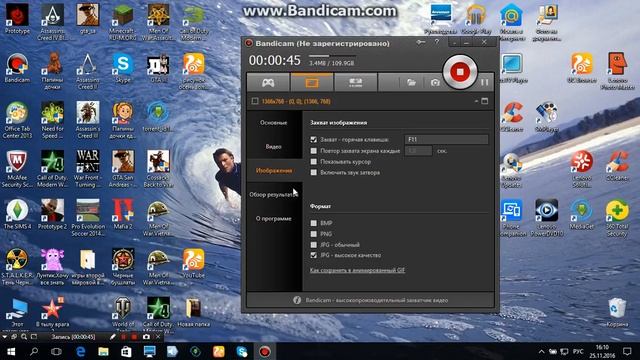Select the MediaGet desktop icon
Viewport: 640px width, 360px height.
tap(582, 215)
